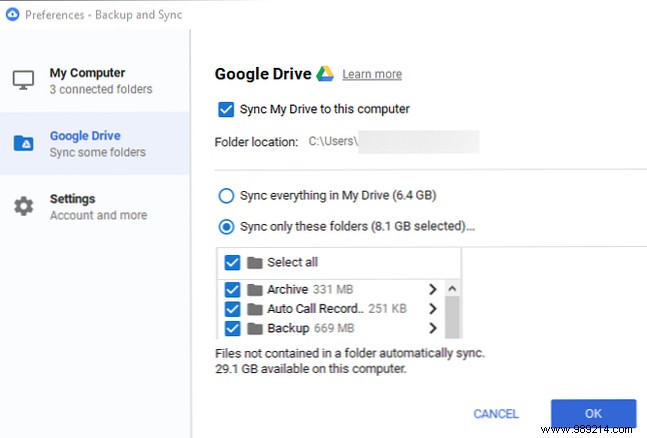
Task: Click the Archive folder icon
Action: click(255, 290)
